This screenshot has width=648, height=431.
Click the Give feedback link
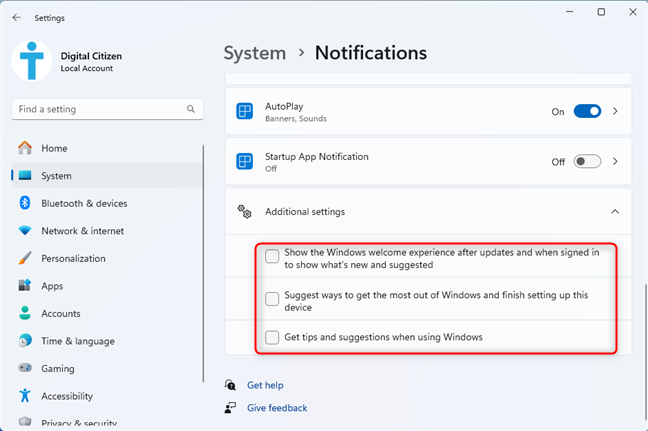tap(277, 408)
